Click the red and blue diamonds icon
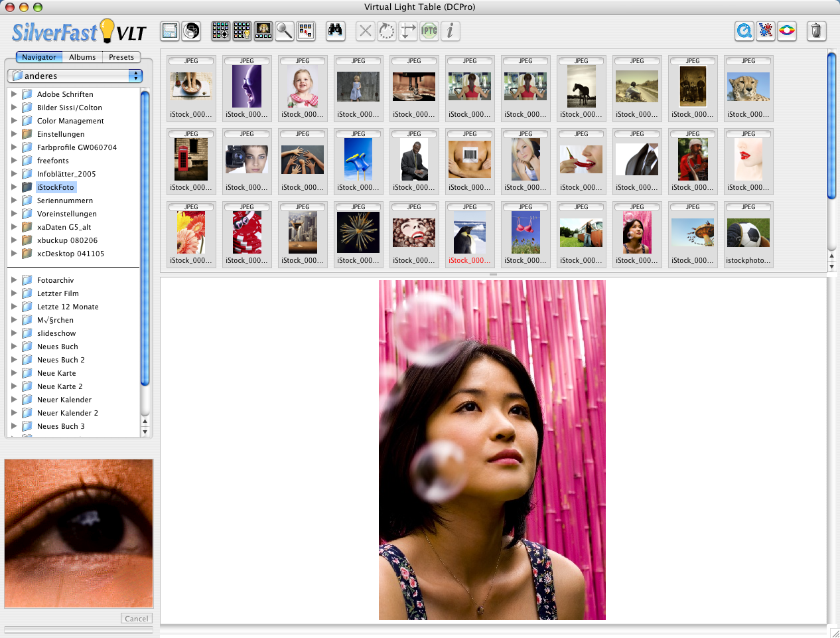Screen dimensions: 840x638 pyautogui.click(x=766, y=31)
